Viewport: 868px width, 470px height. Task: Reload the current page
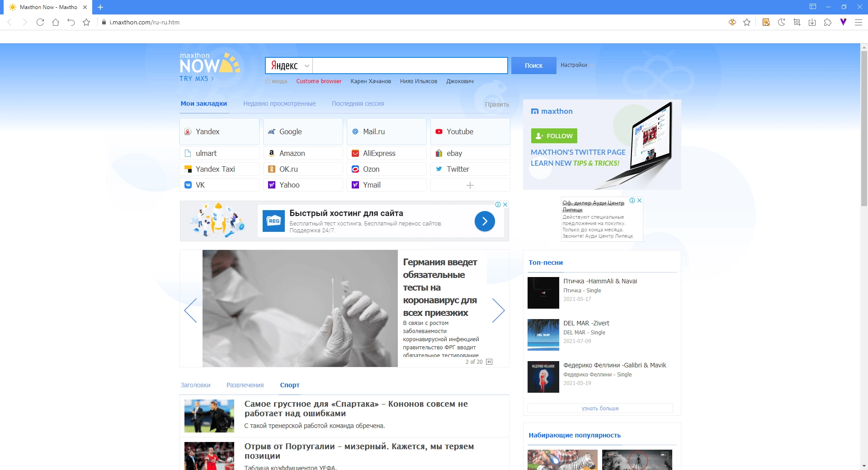tap(40, 22)
